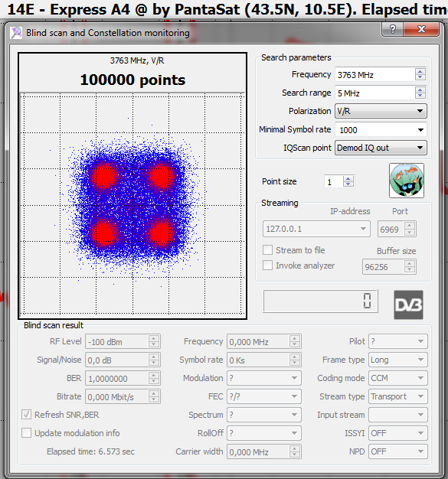This screenshot has height=479, width=448.
Task: Click the Carrier width spinner arrows
Action: pos(295,451)
